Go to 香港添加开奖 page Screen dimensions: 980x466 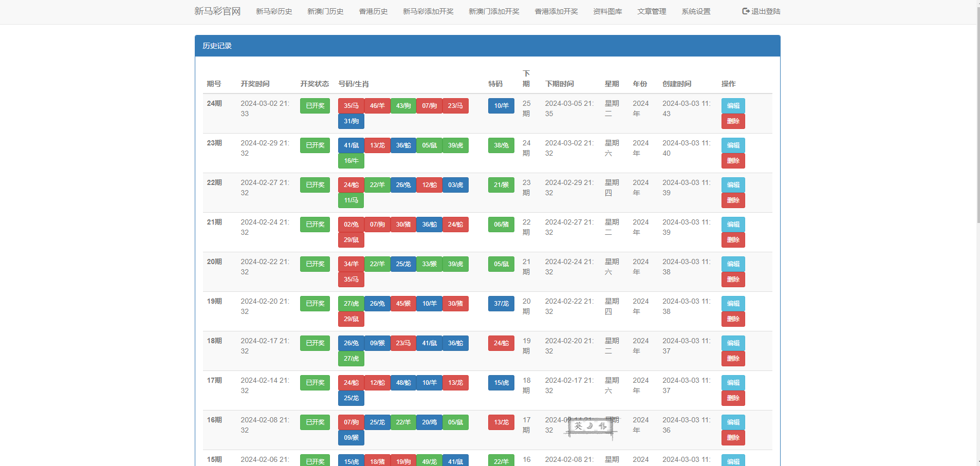(x=556, y=11)
